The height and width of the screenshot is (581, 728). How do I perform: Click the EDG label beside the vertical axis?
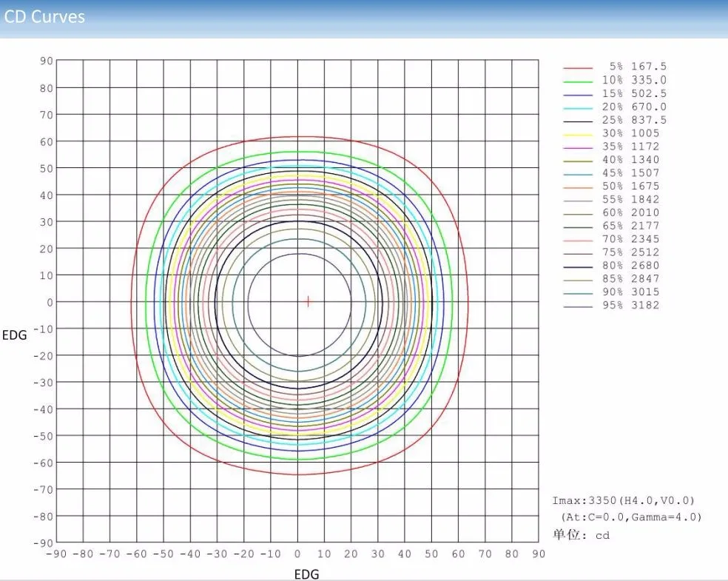click(x=15, y=335)
